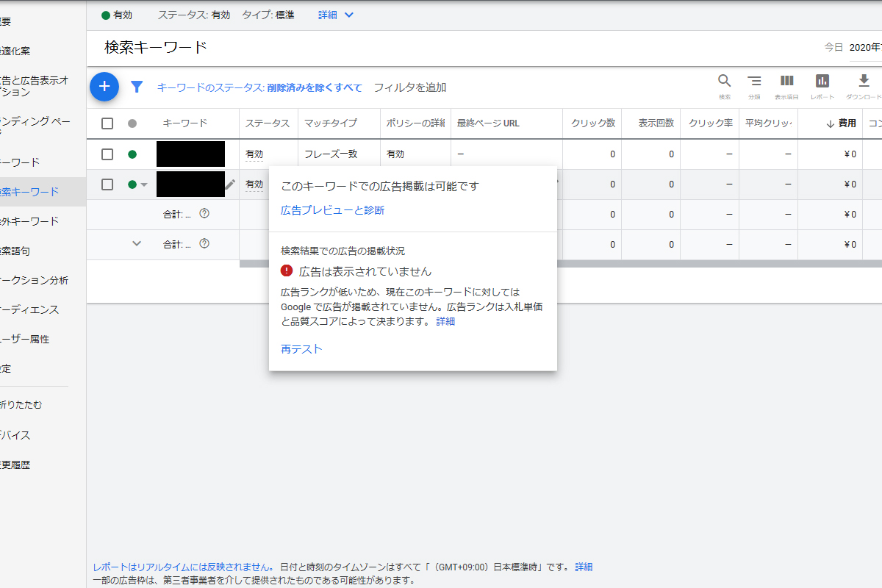Click the horizontal table scrollbar
Image resolution: width=882 pixels, height=588 pixels.
coord(561,263)
